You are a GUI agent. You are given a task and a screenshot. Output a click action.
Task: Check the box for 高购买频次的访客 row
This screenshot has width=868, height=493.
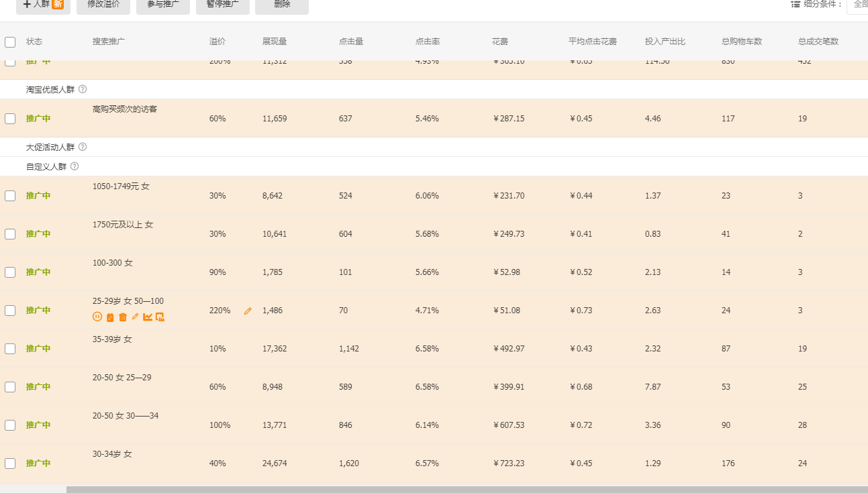tap(10, 119)
